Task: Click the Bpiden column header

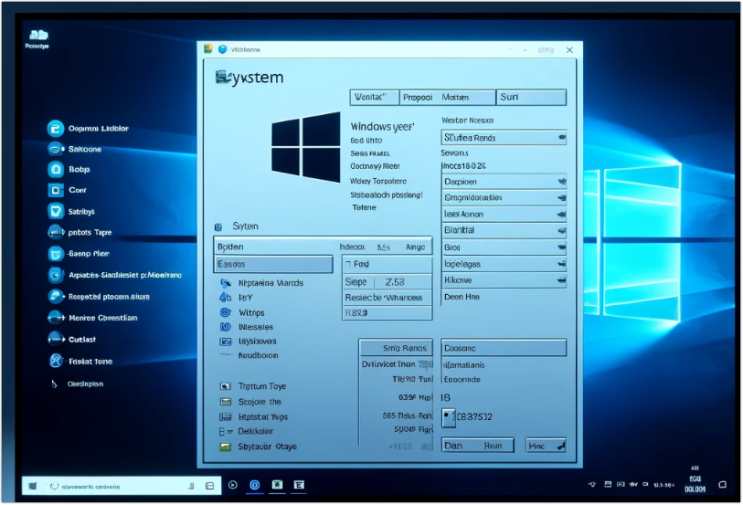Action: [230, 247]
